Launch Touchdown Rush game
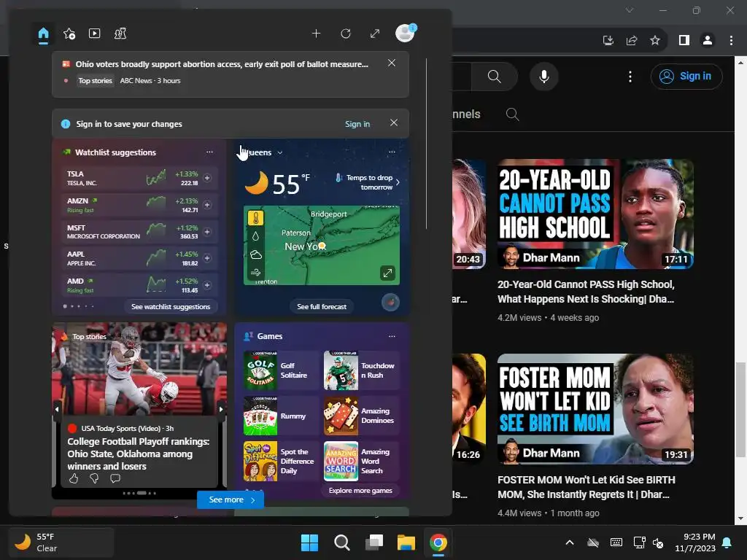Screen dimensions: 747x560 click(x=361, y=370)
